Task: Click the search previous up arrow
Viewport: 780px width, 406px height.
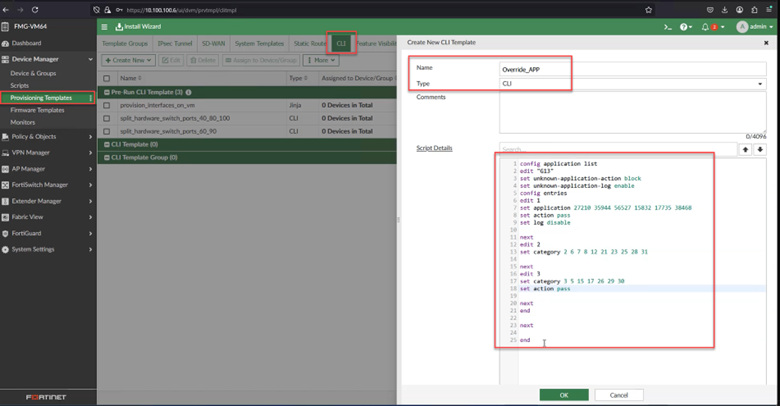Action: pos(745,149)
